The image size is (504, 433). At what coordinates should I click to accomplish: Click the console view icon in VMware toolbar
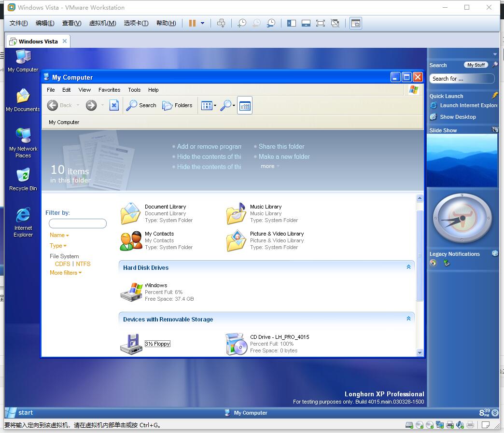(355, 23)
